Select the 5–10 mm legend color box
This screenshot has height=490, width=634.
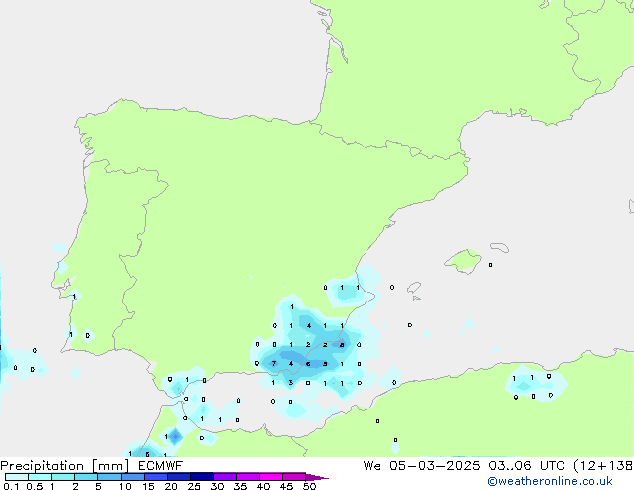tap(109, 477)
